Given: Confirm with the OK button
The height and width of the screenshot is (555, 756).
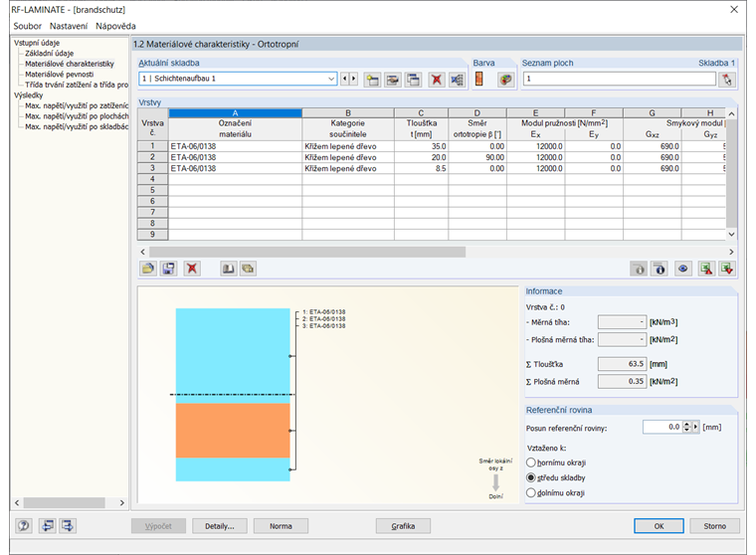Looking at the screenshot, I should pyautogui.click(x=659, y=526).
